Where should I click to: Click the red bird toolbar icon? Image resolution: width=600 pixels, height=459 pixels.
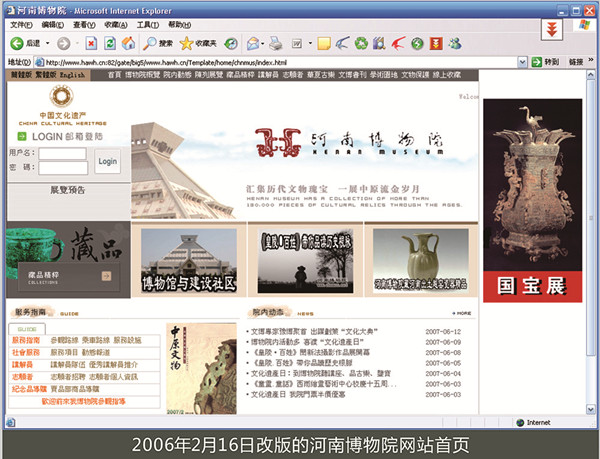(398, 44)
